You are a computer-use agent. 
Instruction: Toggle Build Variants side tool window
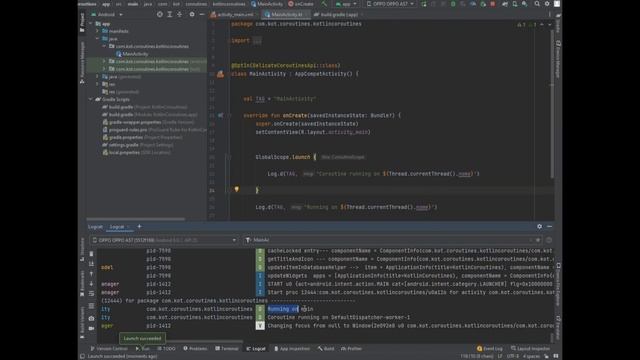(x=82, y=322)
